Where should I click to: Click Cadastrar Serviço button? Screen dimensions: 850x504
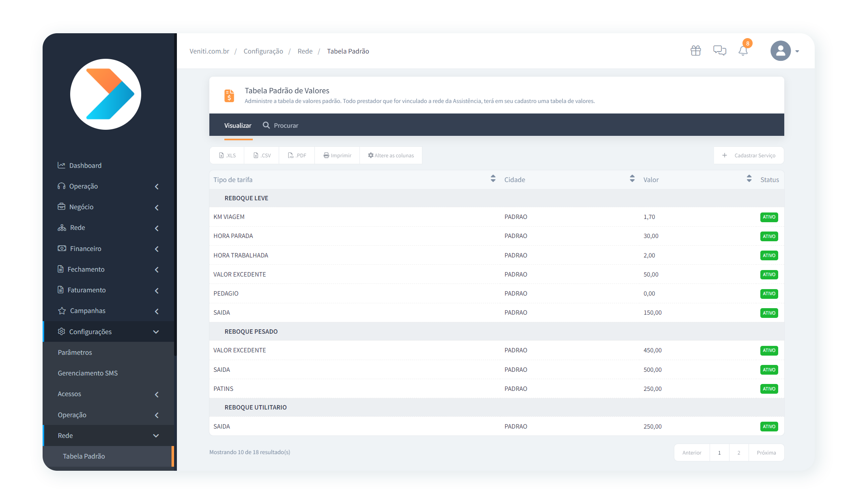tap(749, 155)
